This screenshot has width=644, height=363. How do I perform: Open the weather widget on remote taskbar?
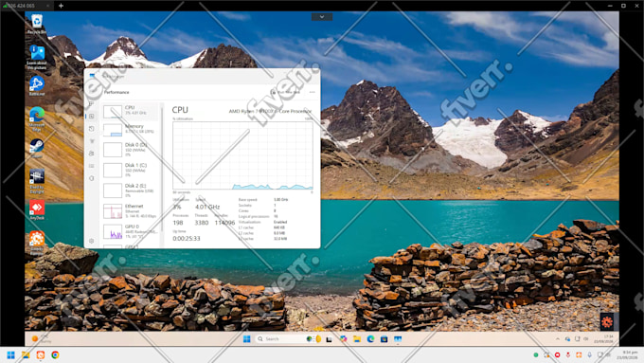tap(42, 338)
